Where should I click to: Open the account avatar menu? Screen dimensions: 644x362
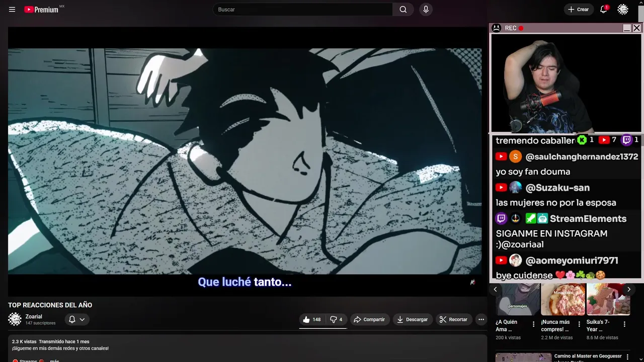tap(623, 10)
